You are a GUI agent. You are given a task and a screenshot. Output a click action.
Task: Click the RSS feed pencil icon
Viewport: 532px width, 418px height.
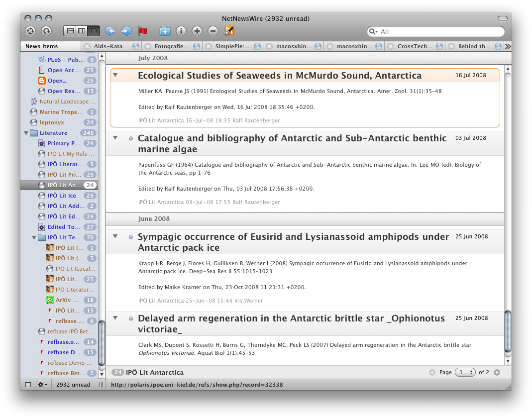(x=229, y=31)
